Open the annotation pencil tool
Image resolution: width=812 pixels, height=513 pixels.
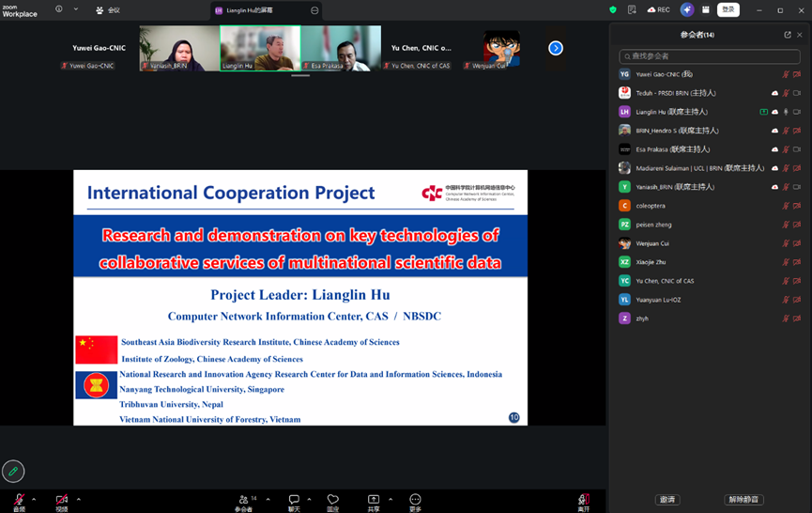(13, 471)
